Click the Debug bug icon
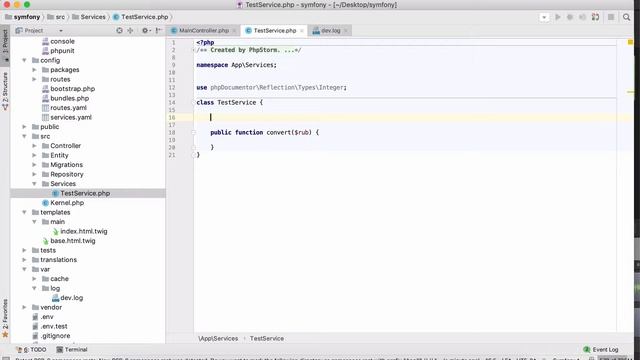 coord(570,17)
